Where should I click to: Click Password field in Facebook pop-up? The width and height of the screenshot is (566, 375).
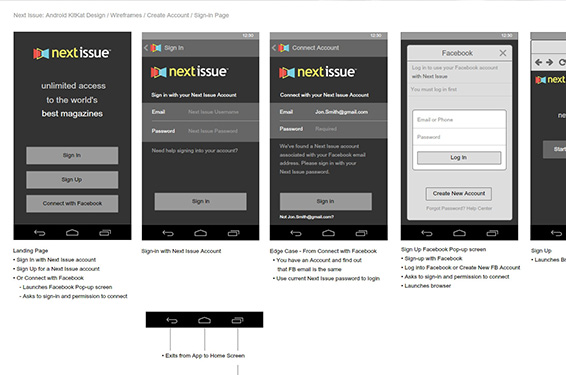459,137
